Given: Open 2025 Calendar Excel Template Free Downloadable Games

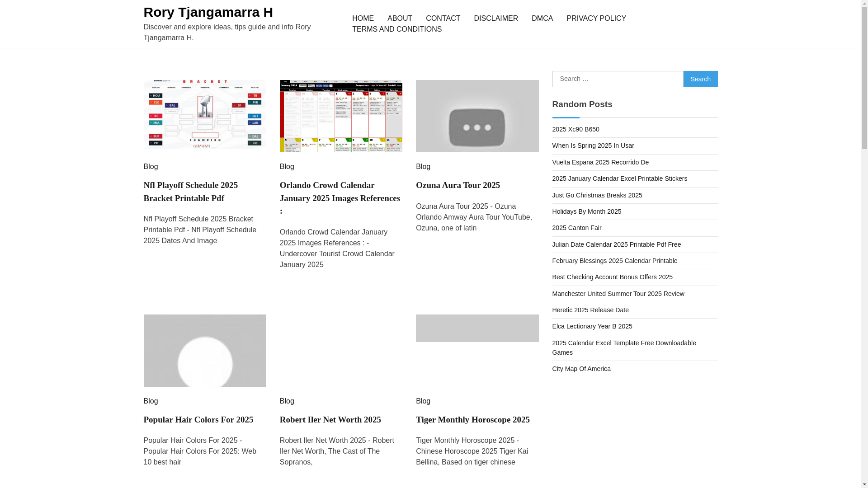Looking at the screenshot, I should [624, 347].
